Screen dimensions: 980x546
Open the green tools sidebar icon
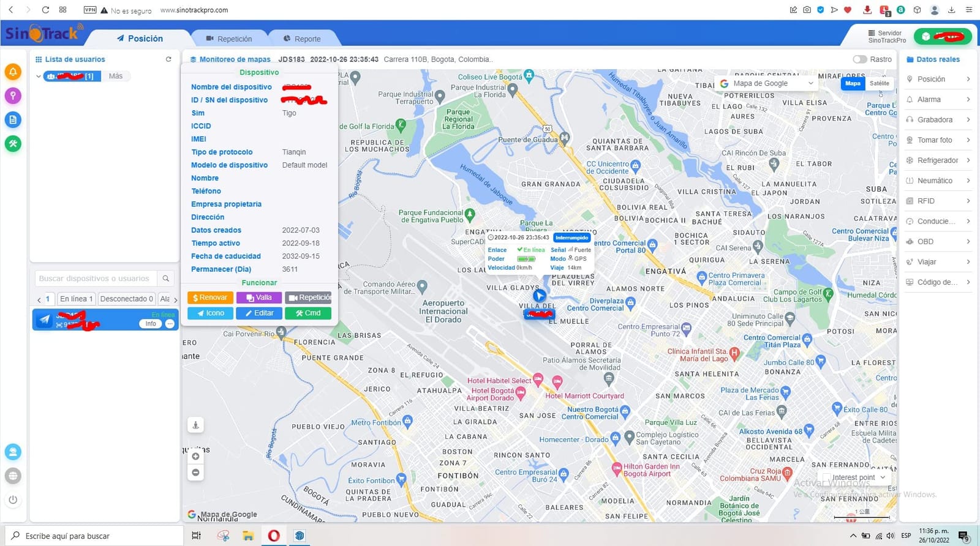point(13,144)
